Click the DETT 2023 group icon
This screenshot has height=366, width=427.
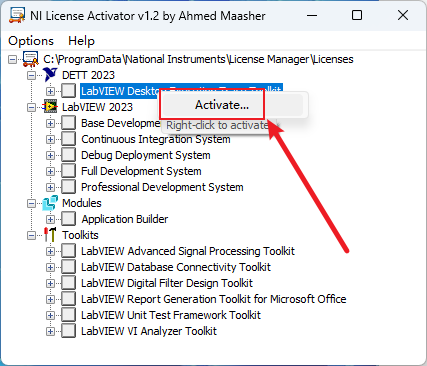click(x=50, y=75)
